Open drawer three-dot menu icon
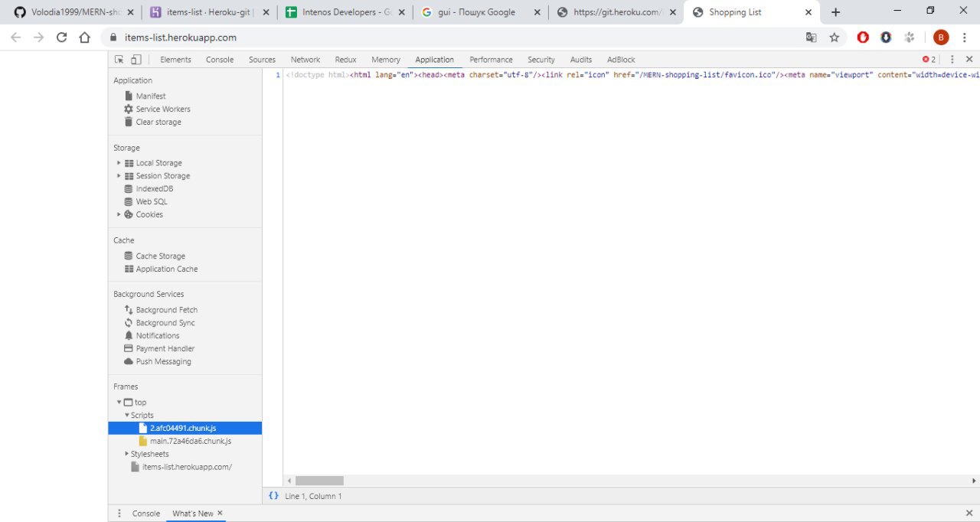The width and height of the screenshot is (980, 522). (119, 514)
